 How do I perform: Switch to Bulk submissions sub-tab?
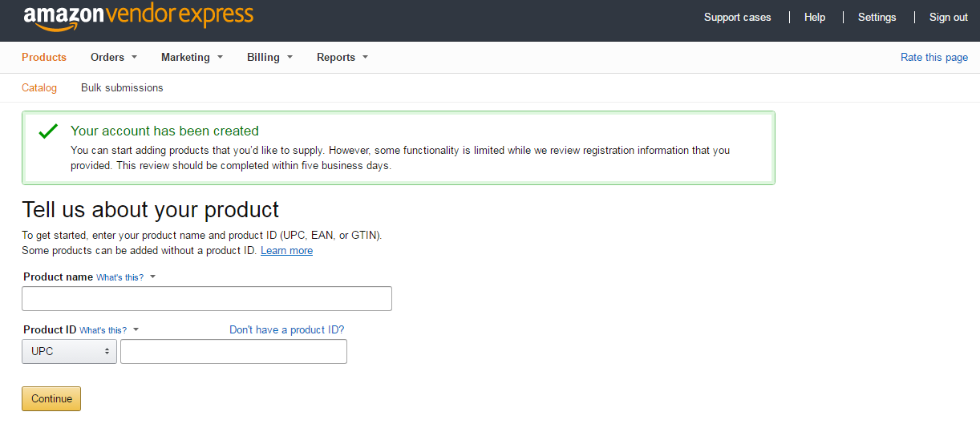122,87
